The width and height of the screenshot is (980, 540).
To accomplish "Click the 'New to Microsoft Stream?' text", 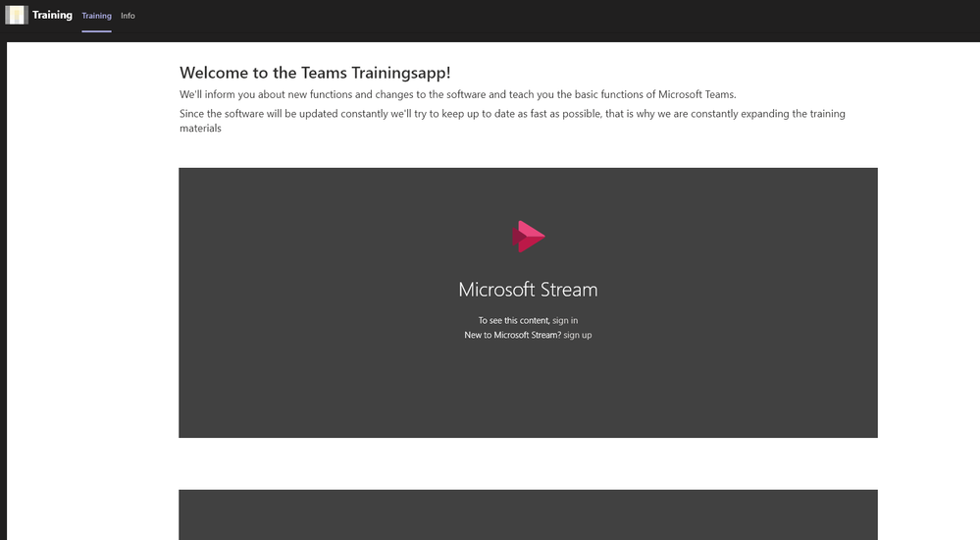I will [x=512, y=335].
